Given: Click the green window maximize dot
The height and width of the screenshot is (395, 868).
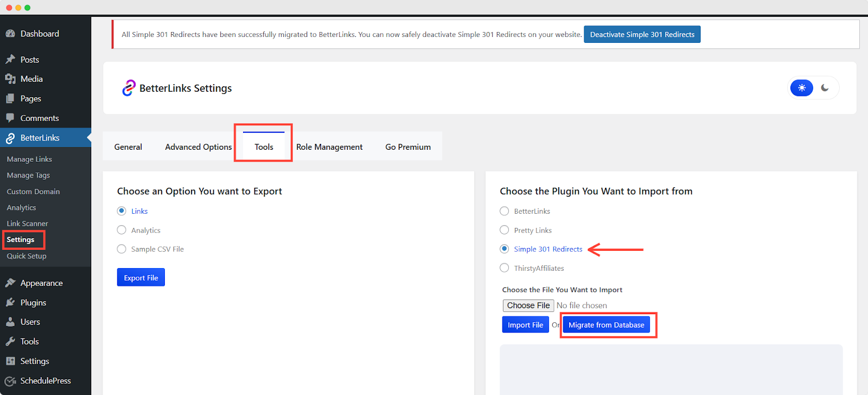Looking at the screenshot, I should coord(28,8).
